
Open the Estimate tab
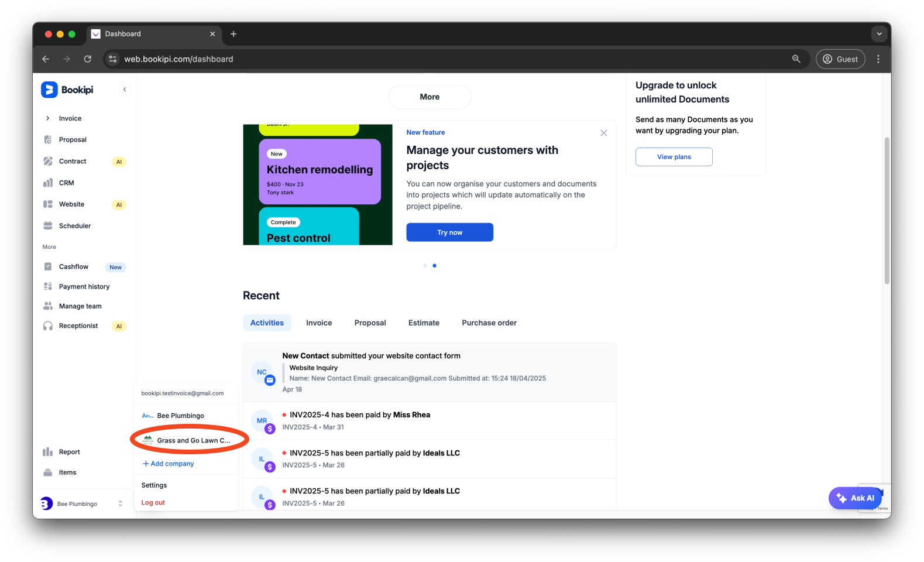pyautogui.click(x=424, y=323)
